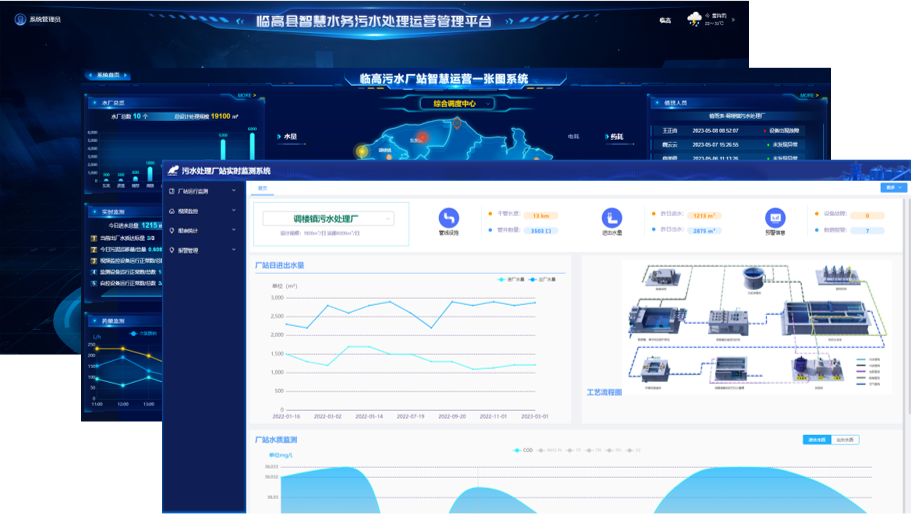Click the 报警管理 alarm management sidebar icon
Screen dimensions: 911x514
point(172,250)
